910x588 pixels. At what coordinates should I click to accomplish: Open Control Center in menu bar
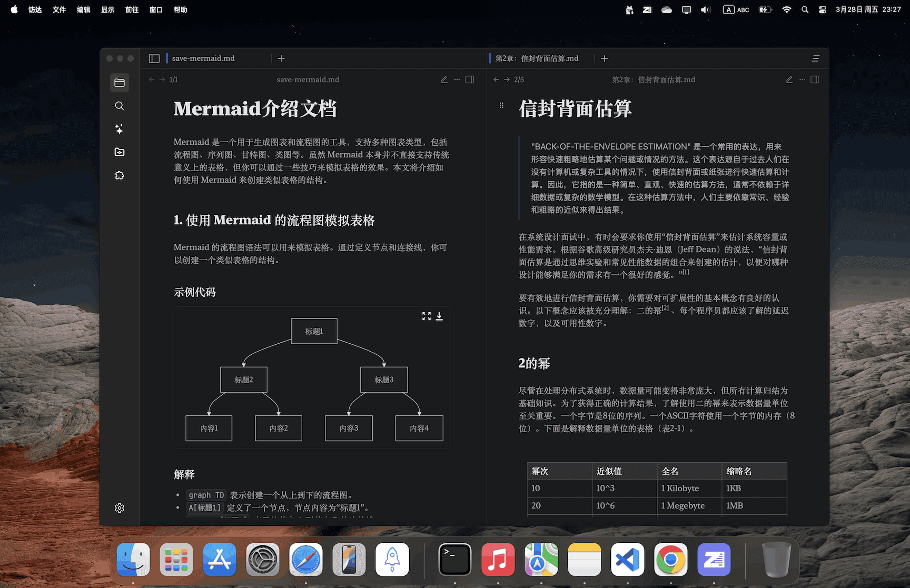823,9
